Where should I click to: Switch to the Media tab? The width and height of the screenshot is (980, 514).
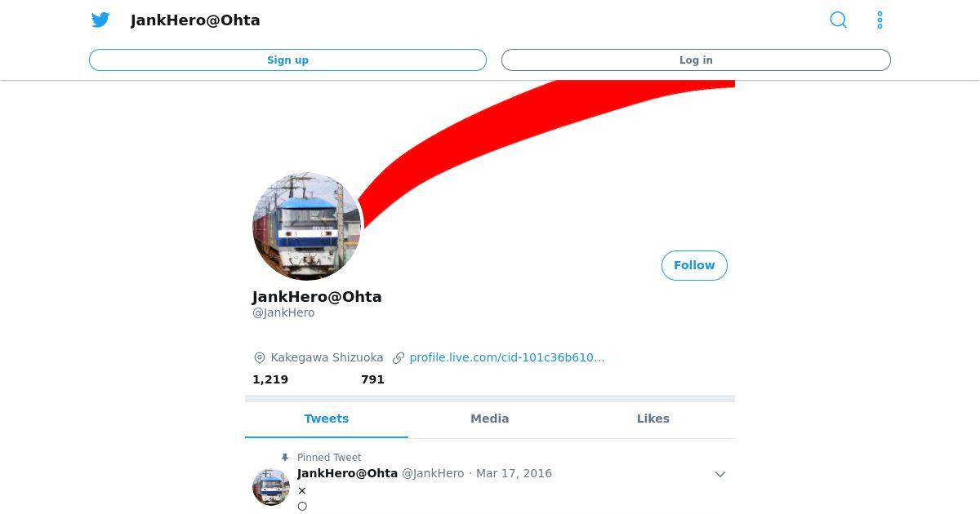pyautogui.click(x=490, y=419)
